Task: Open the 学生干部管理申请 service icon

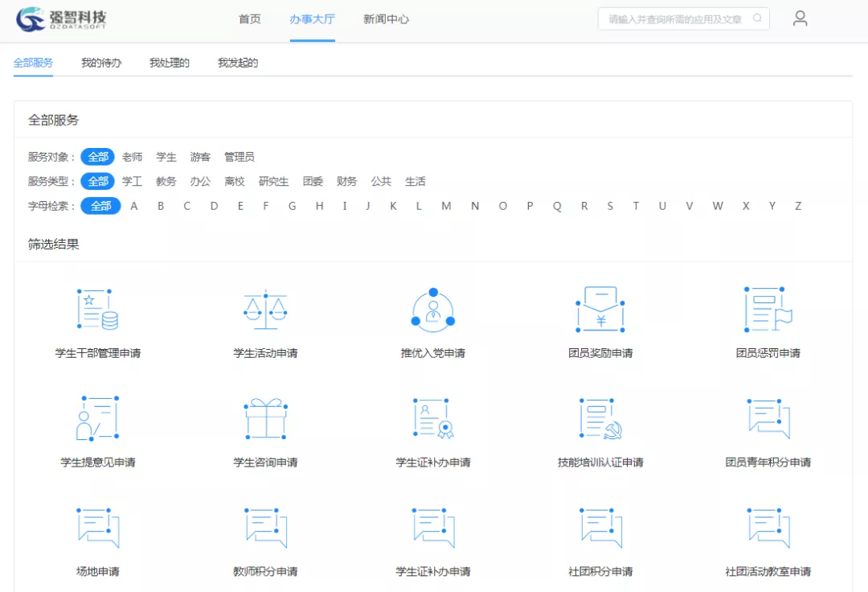Action: (97, 310)
